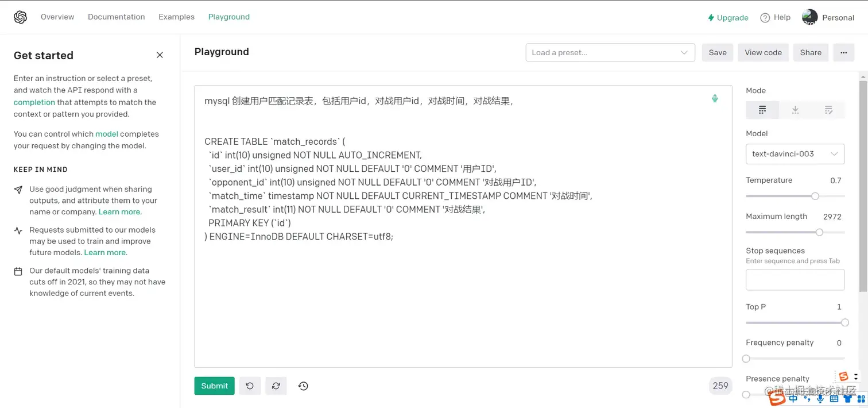
Task: Click the microphone icon in the prompt editor
Action: 715,98
